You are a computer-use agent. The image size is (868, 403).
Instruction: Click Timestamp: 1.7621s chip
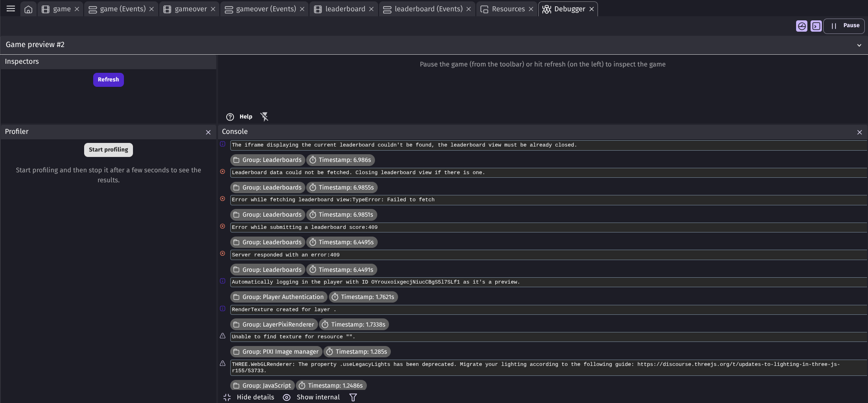pyautogui.click(x=363, y=297)
